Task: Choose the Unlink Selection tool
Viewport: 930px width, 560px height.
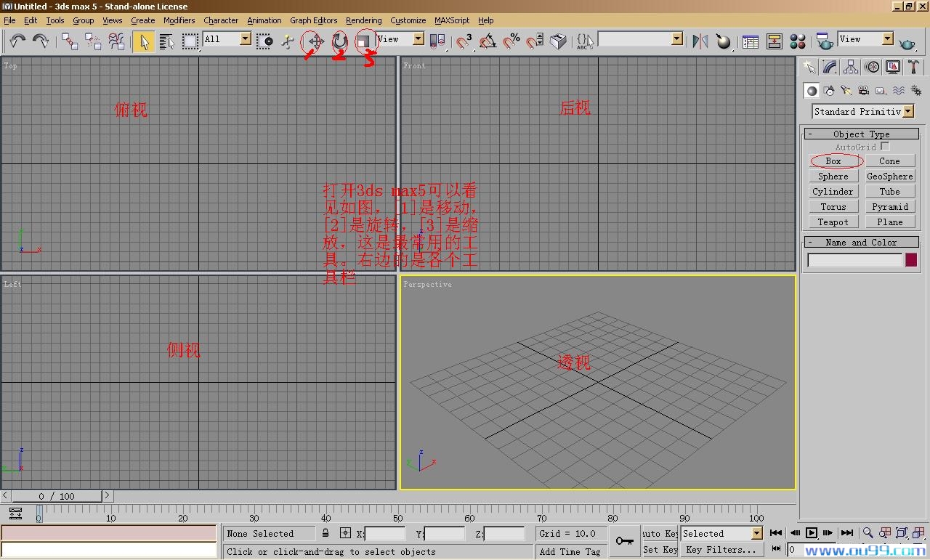Action: [93, 41]
